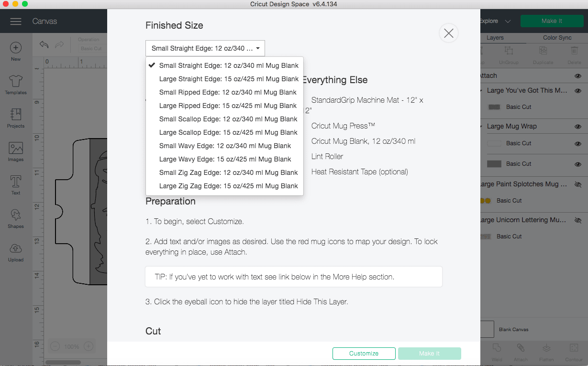Click the Undo arrow icon
Image resolution: width=588 pixels, height=366 pixels.
[44, 44]
